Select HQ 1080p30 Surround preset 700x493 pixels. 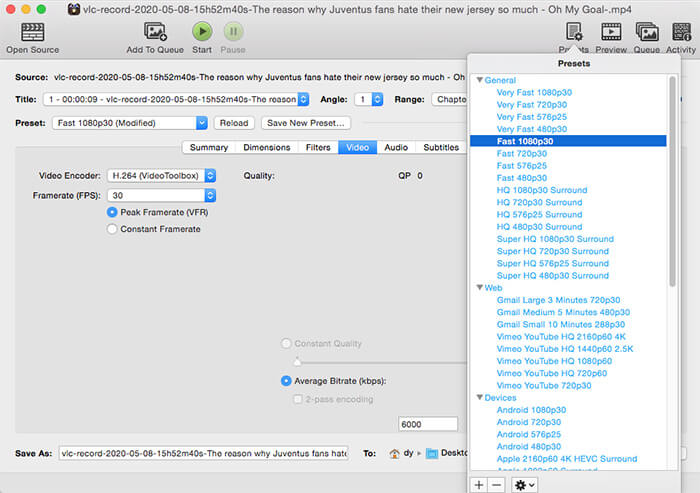pos(542,190)
